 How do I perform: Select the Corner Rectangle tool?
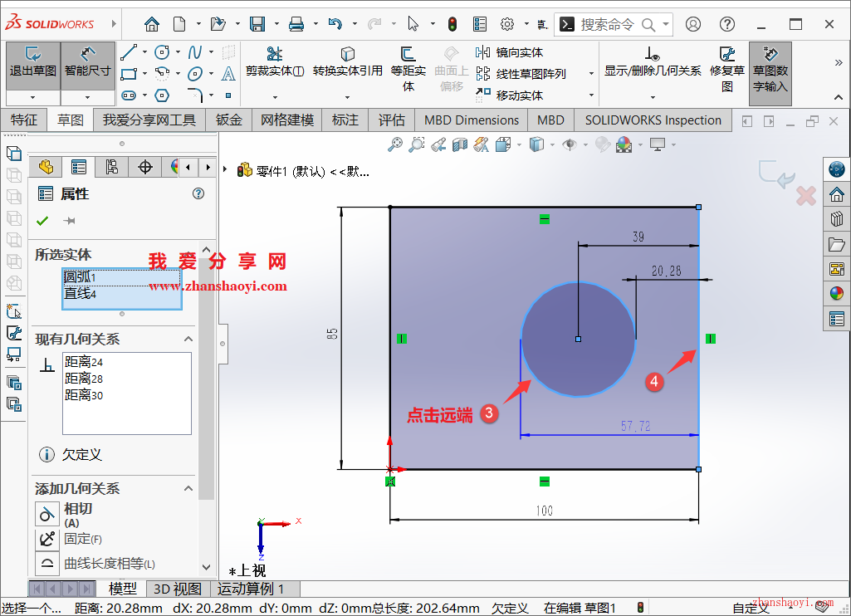(x=129, y=73)
